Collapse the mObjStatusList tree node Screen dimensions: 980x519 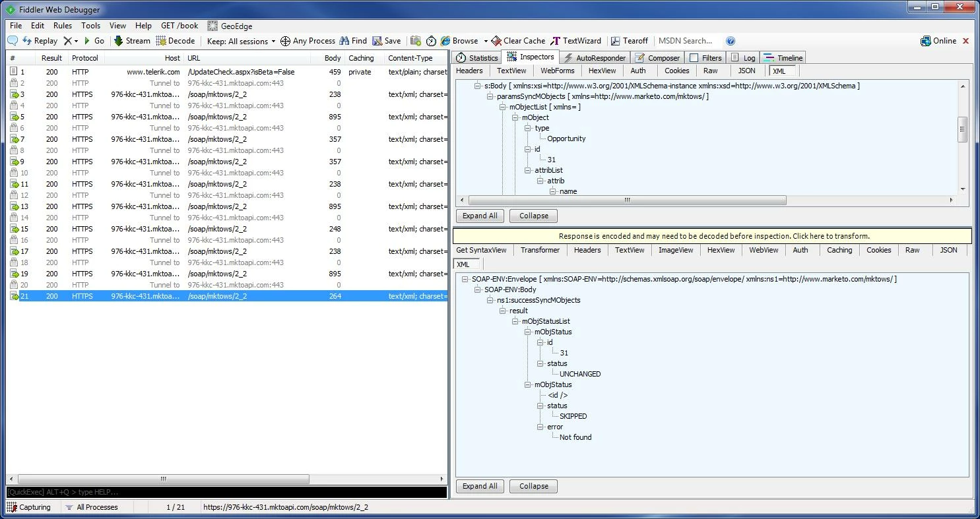[x=515, y=321]
